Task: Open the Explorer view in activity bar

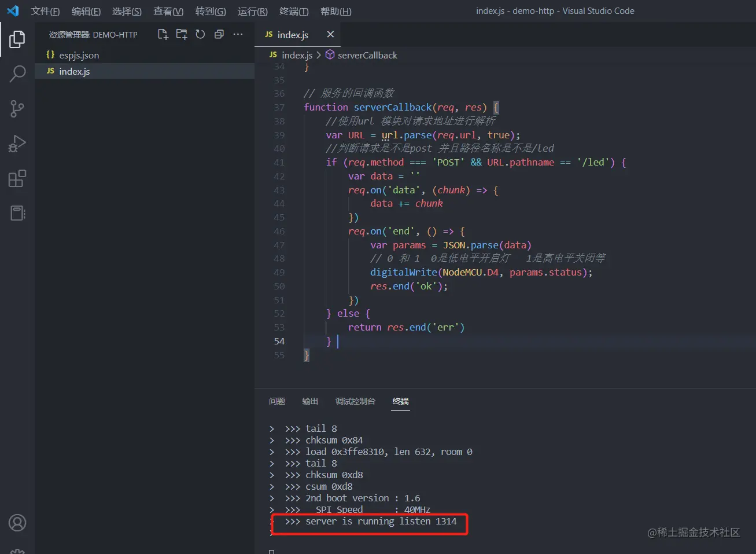Action: pyautogui.click(x=17, y=39)
